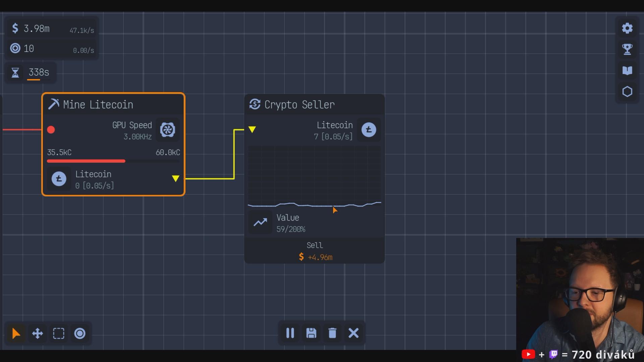644x362 pixels.
Task: Select the pointer cursor tool
Action: (x=16, y=334)
